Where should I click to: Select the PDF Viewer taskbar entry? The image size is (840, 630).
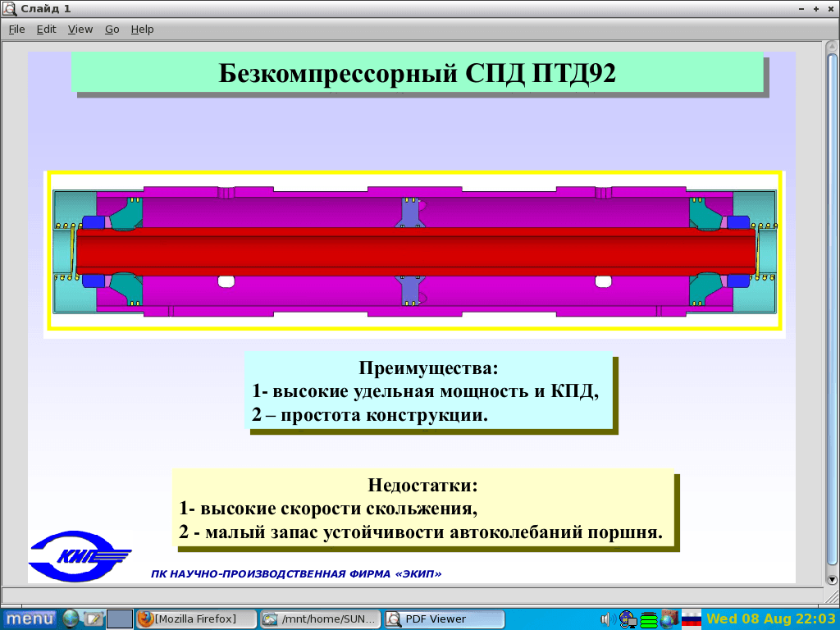(x=444, y=619)
